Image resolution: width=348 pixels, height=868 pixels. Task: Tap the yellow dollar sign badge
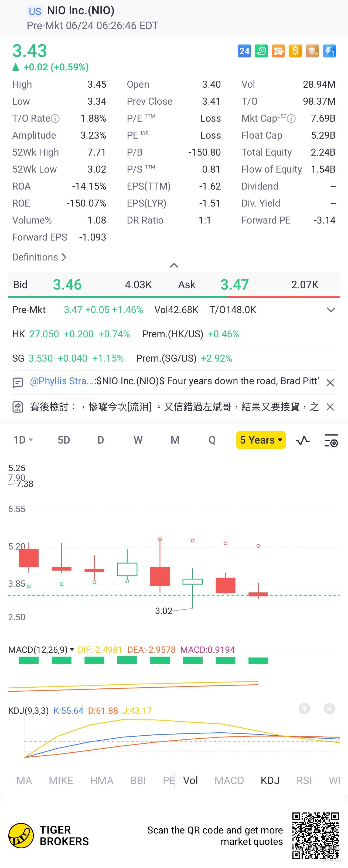(295, 51)
